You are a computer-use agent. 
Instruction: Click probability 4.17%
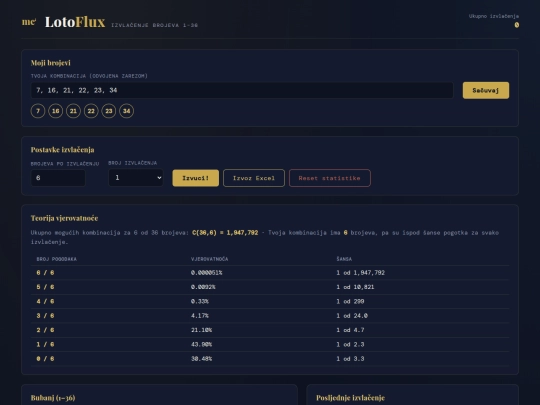[x=200, y=315]
